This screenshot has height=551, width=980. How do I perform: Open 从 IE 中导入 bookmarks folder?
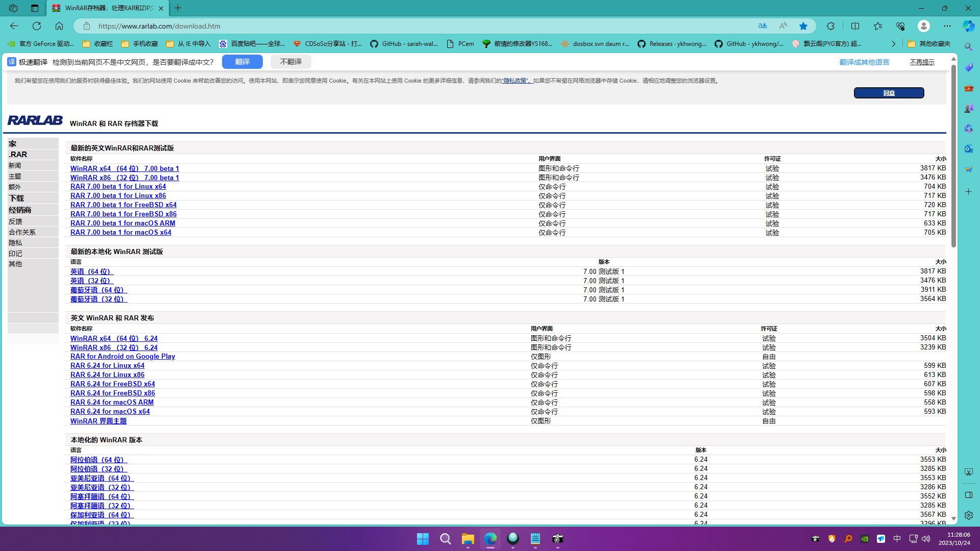188,44
